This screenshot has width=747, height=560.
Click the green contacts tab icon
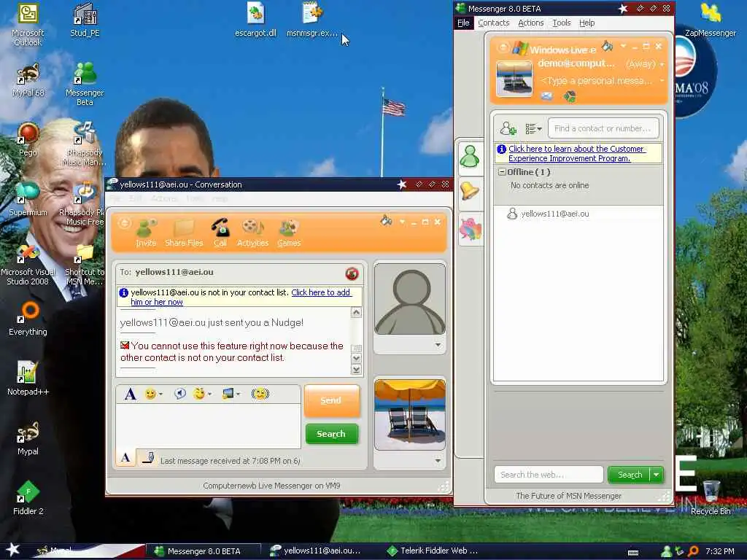(x=470, y=157)
